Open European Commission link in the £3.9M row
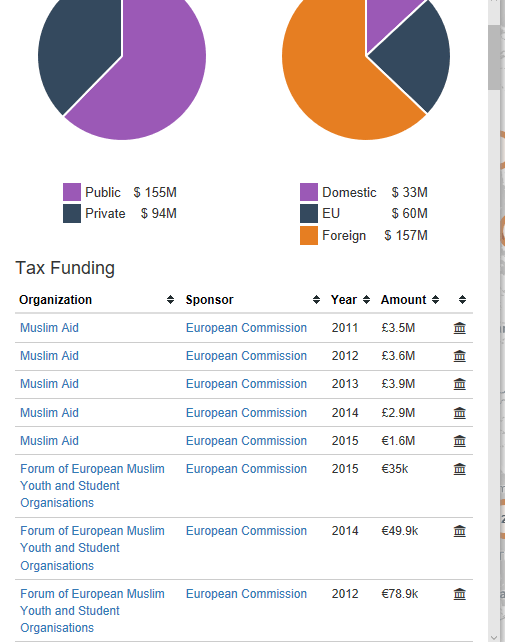Viewport: 505px width, 642px height. [246, 384]
